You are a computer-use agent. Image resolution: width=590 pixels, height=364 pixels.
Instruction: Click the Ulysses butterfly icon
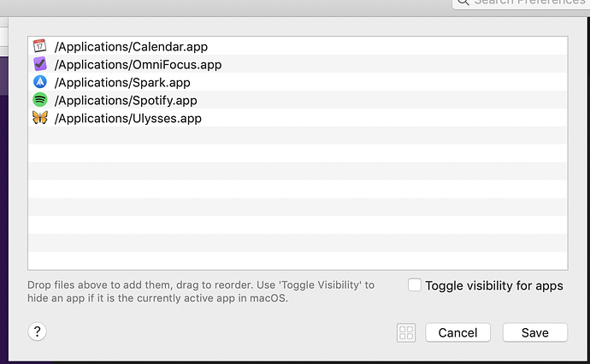pyautogui.click(x=40, y=118)
